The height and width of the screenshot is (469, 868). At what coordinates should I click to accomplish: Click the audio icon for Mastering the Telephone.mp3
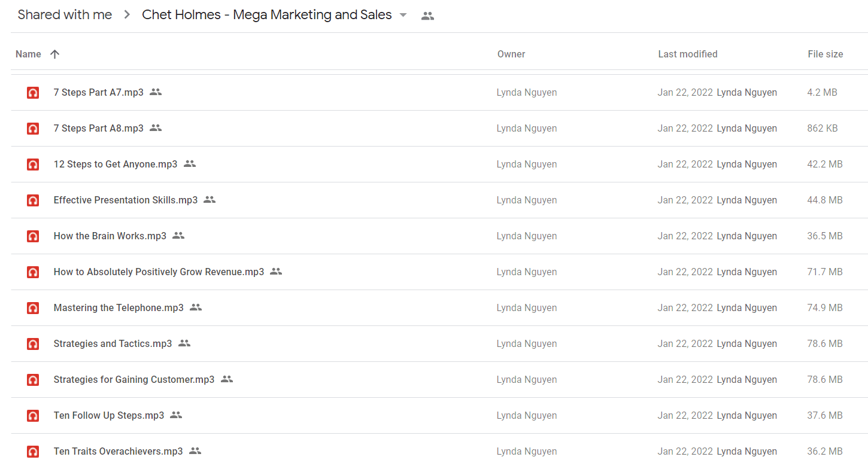tap(33, 308)
